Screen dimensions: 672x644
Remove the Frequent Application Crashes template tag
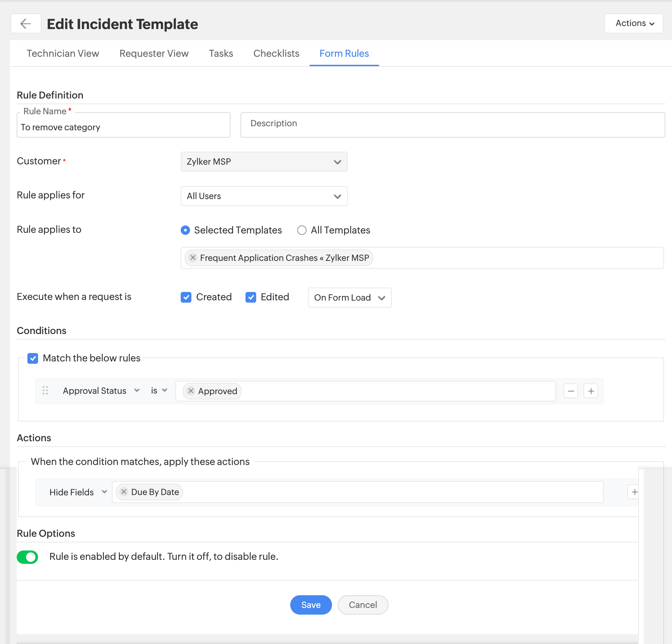(193, 258)
